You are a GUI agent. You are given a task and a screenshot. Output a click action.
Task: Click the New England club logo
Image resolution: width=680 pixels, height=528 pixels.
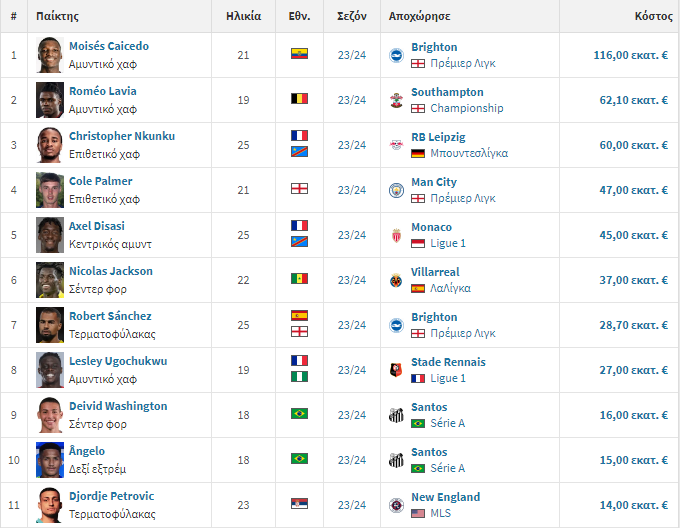[x=396, y=505]
